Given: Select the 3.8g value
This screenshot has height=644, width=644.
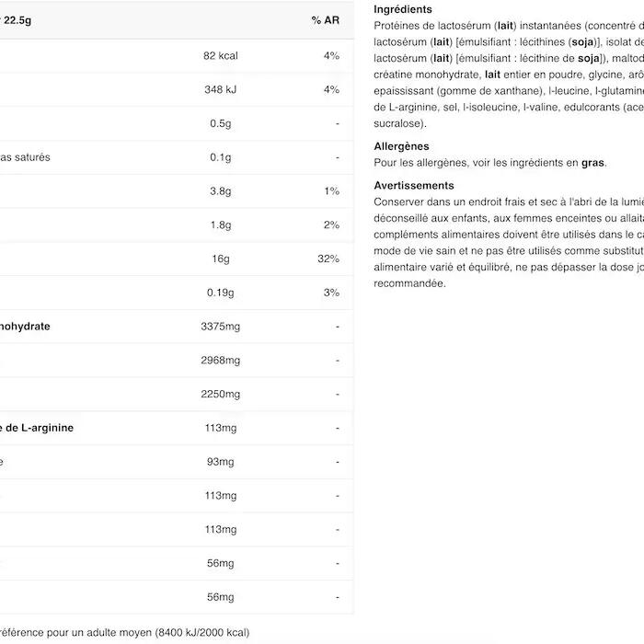Looking at the screenshot, I should (x=221, y=191).
